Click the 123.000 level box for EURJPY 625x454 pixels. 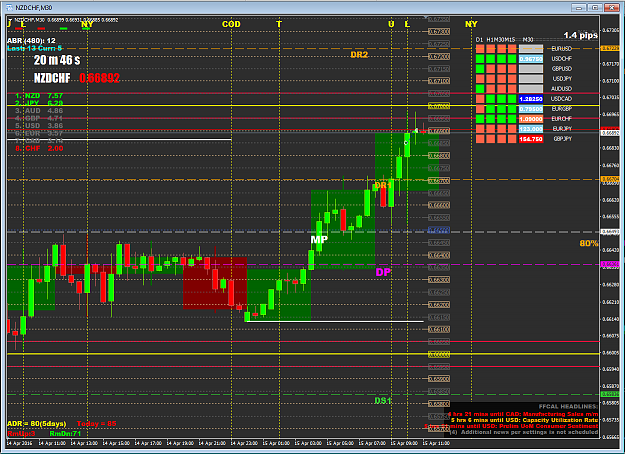531,129
